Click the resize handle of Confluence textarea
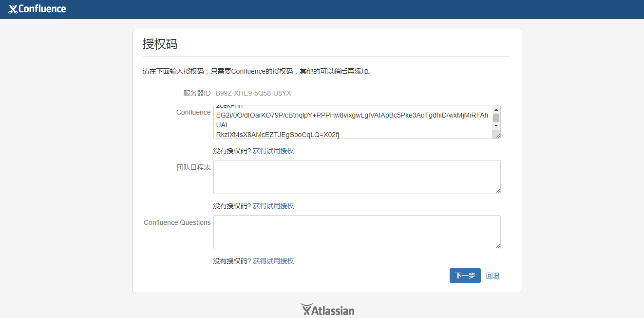Viewport: 644px width, 318px height. tap(497, 135)
